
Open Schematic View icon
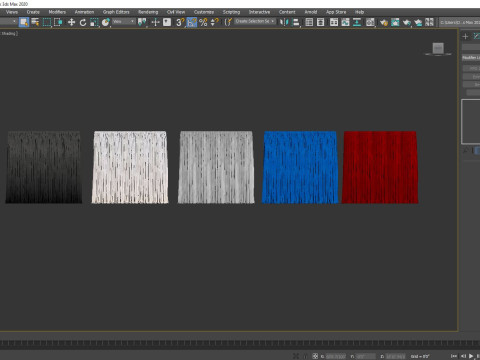[357, 22]
